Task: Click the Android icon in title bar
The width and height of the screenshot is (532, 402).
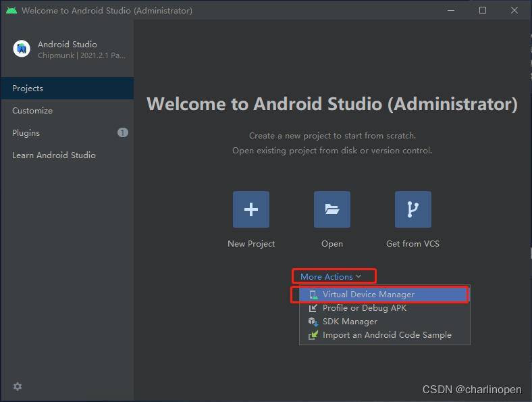Action: pyautogui.click(x=11, y=10)
